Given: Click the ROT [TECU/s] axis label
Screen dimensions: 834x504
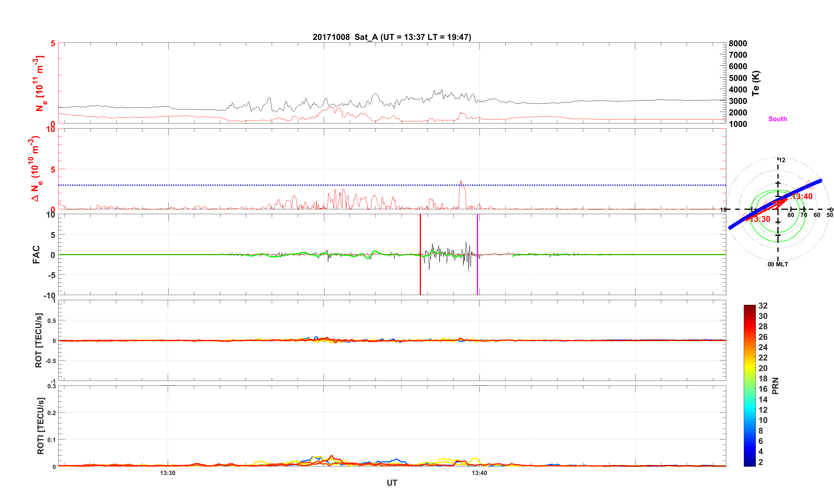Looking at the screenshot, I should [39, 340].
